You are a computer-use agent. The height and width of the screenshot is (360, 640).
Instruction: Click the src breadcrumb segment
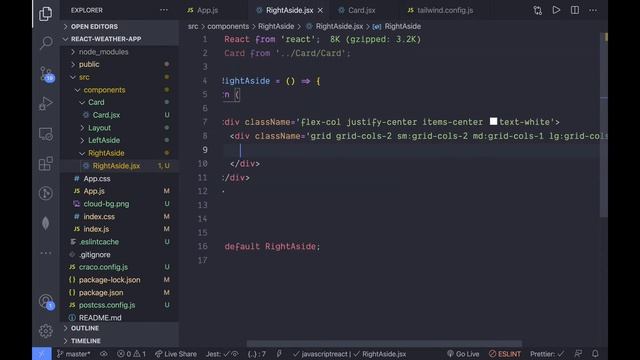click(193, 27)
